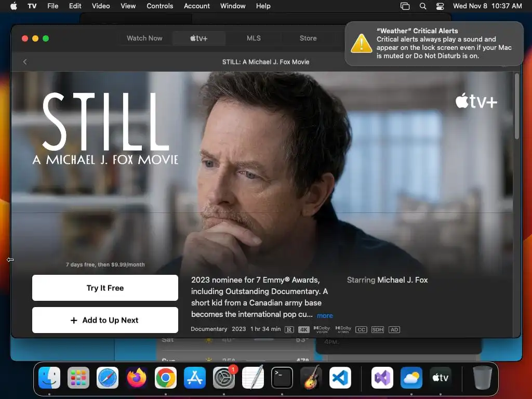Viewport: 532px width, 399px height.
Task: Click the Documentary genre label
Action: tap(209, 329)
